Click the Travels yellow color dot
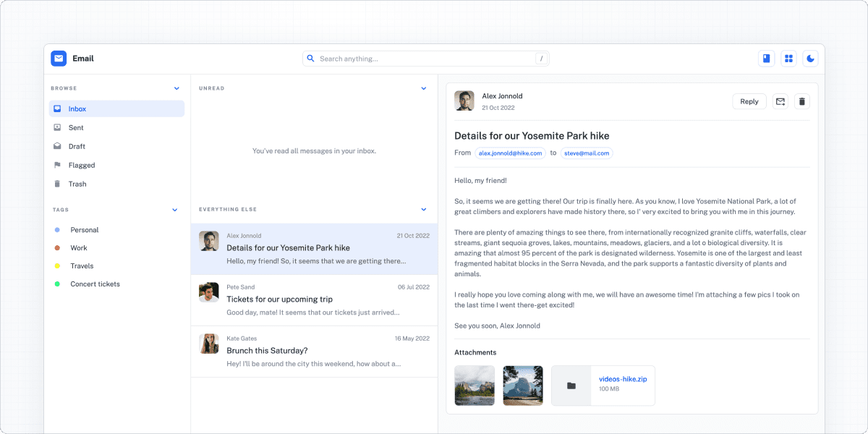 coord(58,265)
